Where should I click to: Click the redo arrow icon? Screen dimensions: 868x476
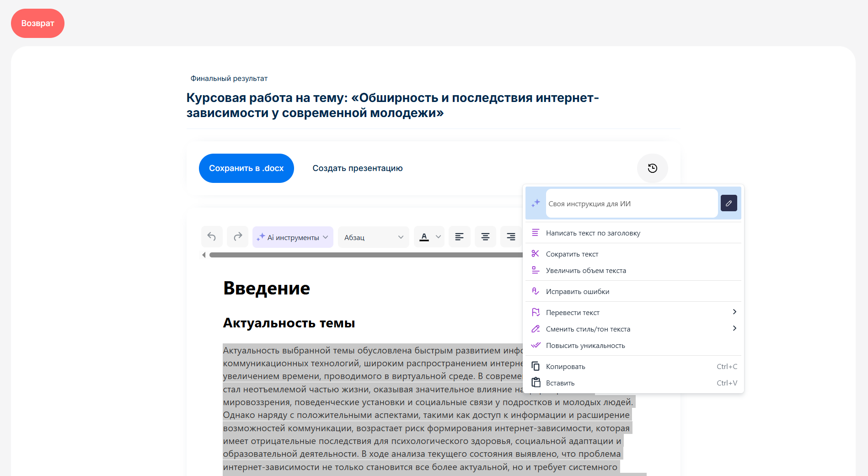tap(238, 237)
